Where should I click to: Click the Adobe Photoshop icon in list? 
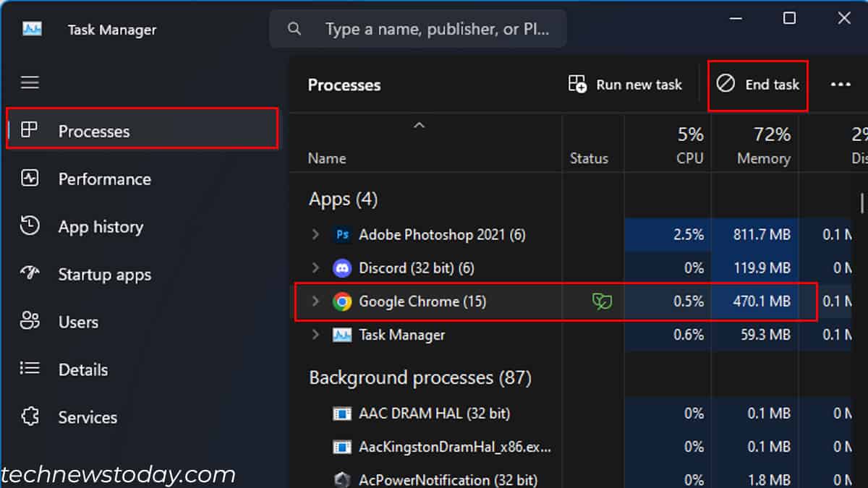point(342,235)
